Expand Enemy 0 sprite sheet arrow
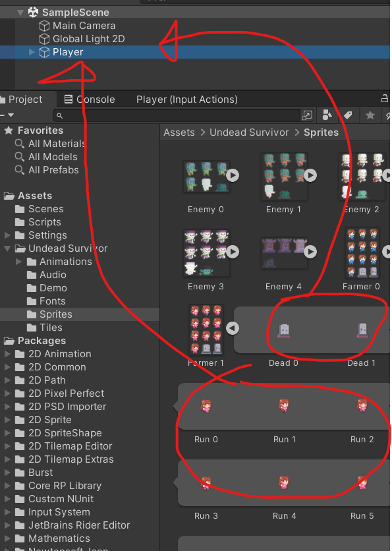This screenshot has width=392, height=551. point(233,175)
